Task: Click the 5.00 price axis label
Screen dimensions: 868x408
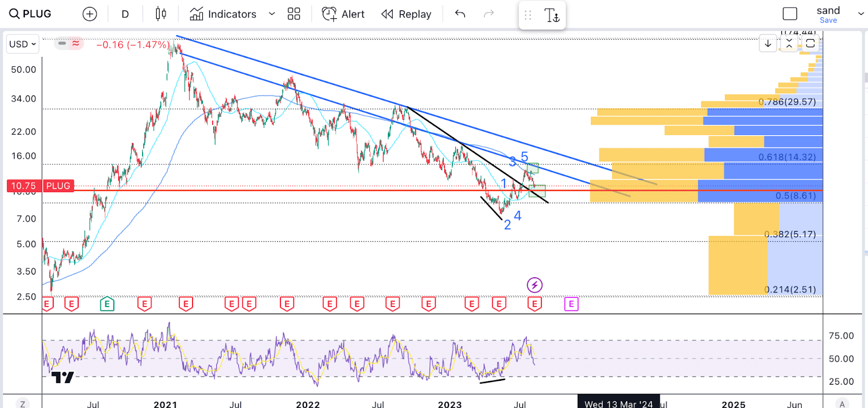Action: 26,244
